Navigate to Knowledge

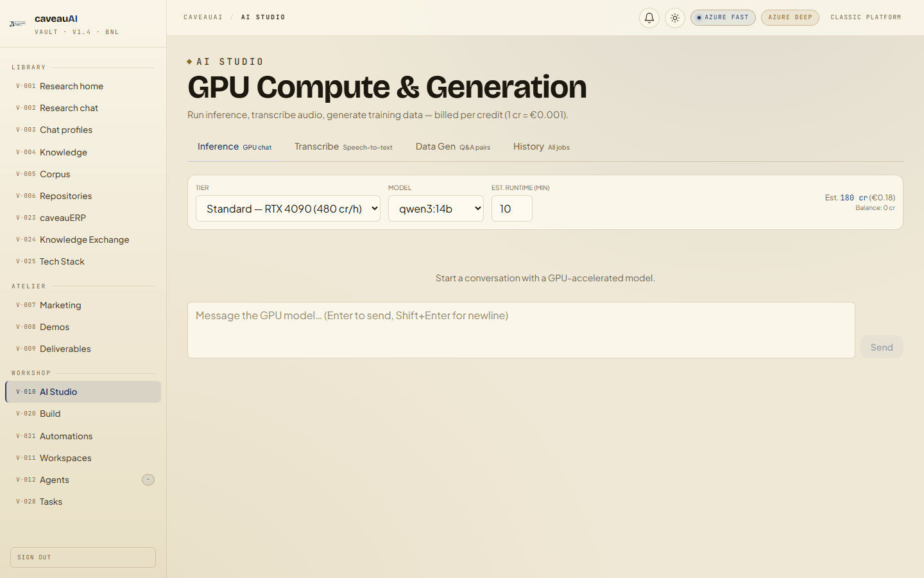pos(83,152)
